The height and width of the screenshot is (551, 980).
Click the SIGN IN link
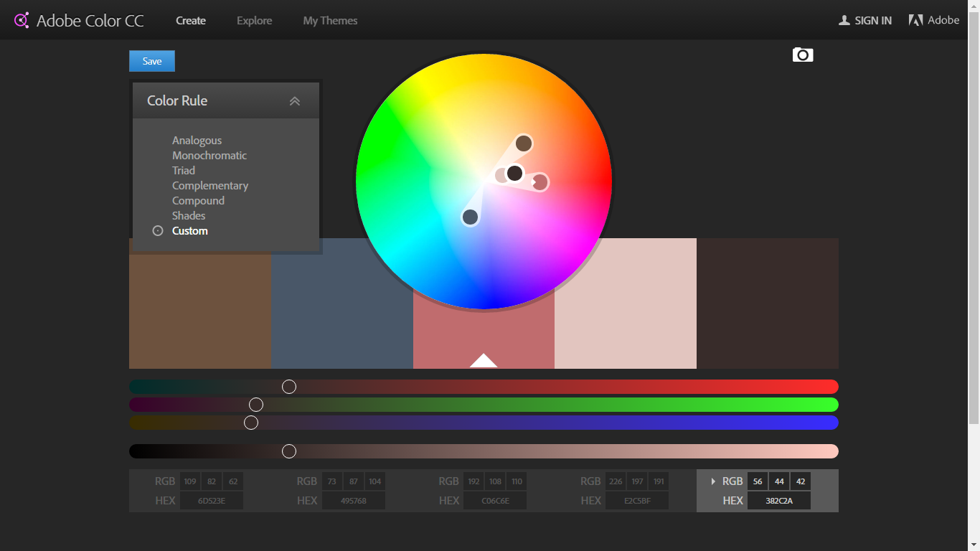coord(873,21)
